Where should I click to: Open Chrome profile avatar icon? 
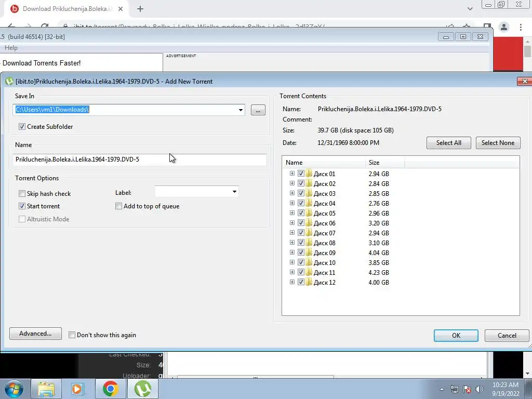[x=504, y=27]
